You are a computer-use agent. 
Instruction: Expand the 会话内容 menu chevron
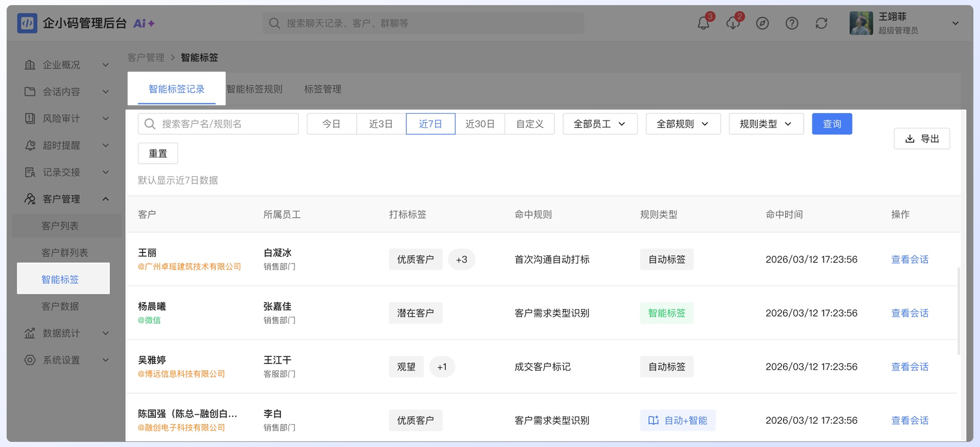coord(106,92)
